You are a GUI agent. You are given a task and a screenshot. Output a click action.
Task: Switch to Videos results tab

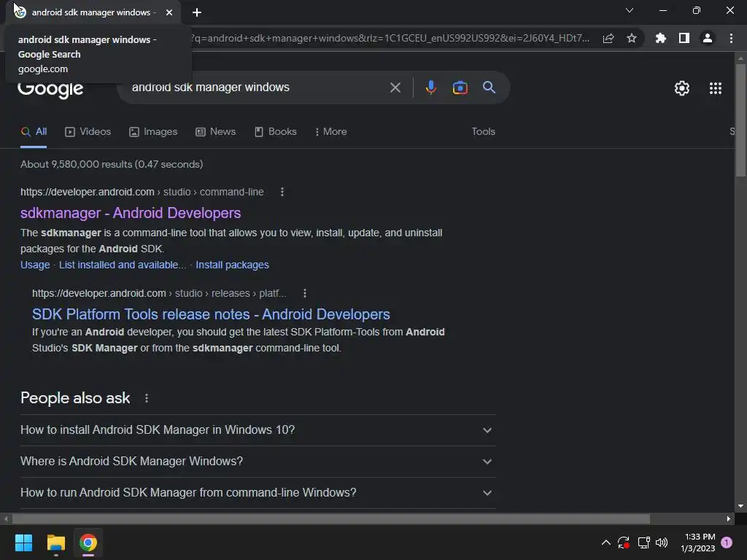[88, 132]
